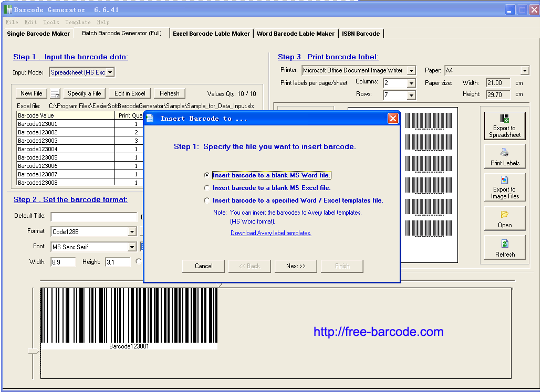Click the Barcode Generator app icon in title bar
The image size is (542, 392).
tap(7, 9)
